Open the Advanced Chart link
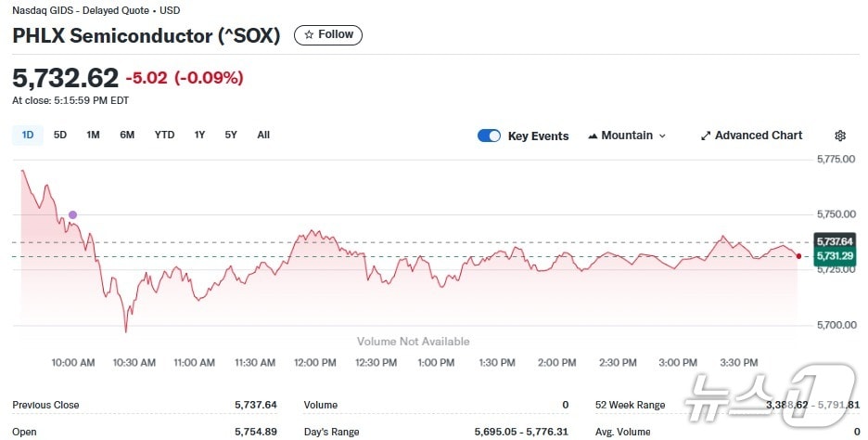This screenshot has width=868, height=440. tap(758, 136)
